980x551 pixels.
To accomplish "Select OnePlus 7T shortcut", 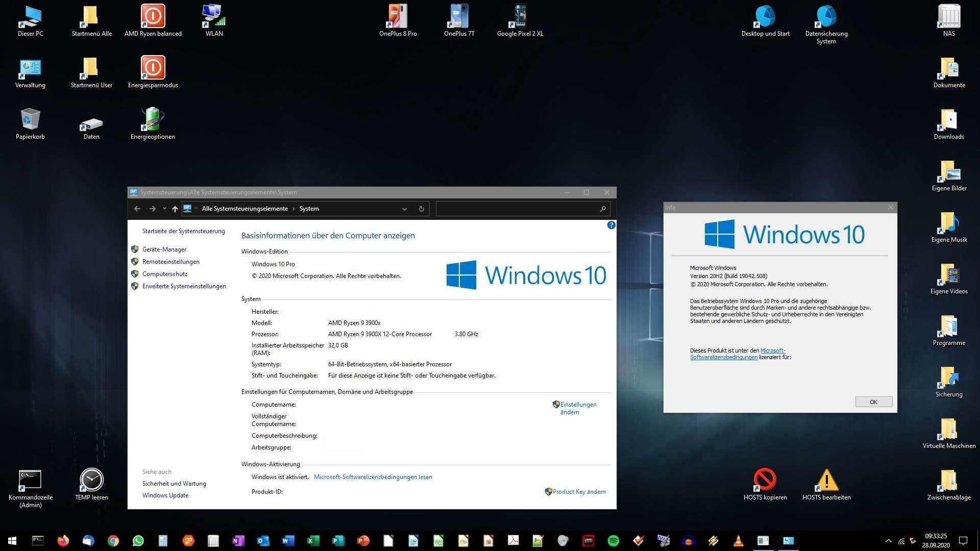I will coord(459,22).
